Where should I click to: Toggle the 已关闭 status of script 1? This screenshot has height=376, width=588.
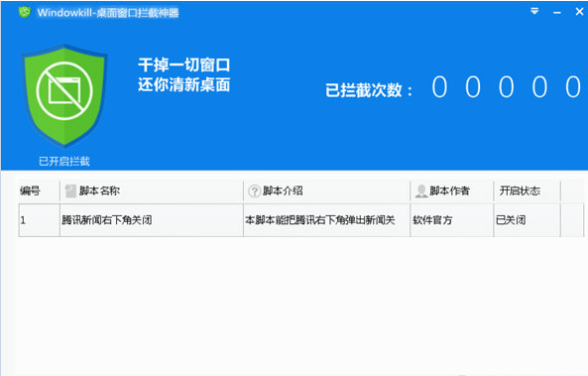(x=511, y=220)
